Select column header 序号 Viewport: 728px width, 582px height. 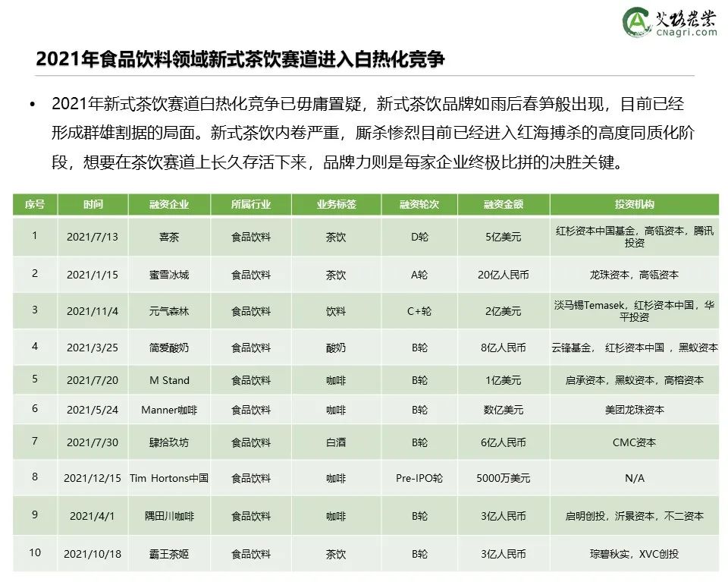pos(35,204)
